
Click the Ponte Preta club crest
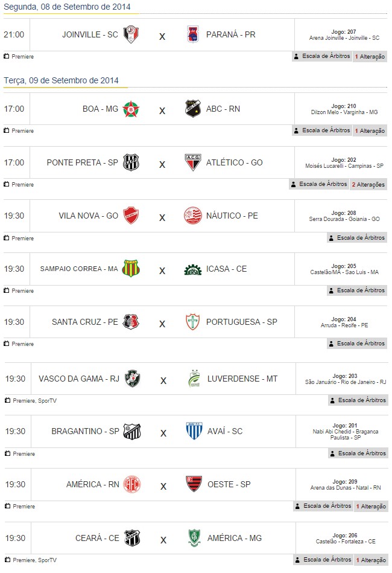tap(131, 162)
